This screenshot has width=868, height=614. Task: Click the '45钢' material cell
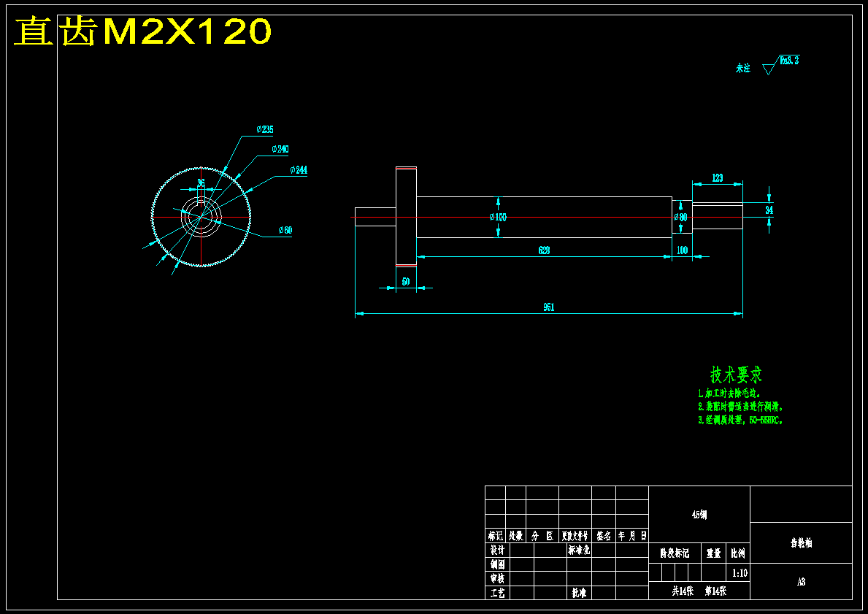(699, 515)
